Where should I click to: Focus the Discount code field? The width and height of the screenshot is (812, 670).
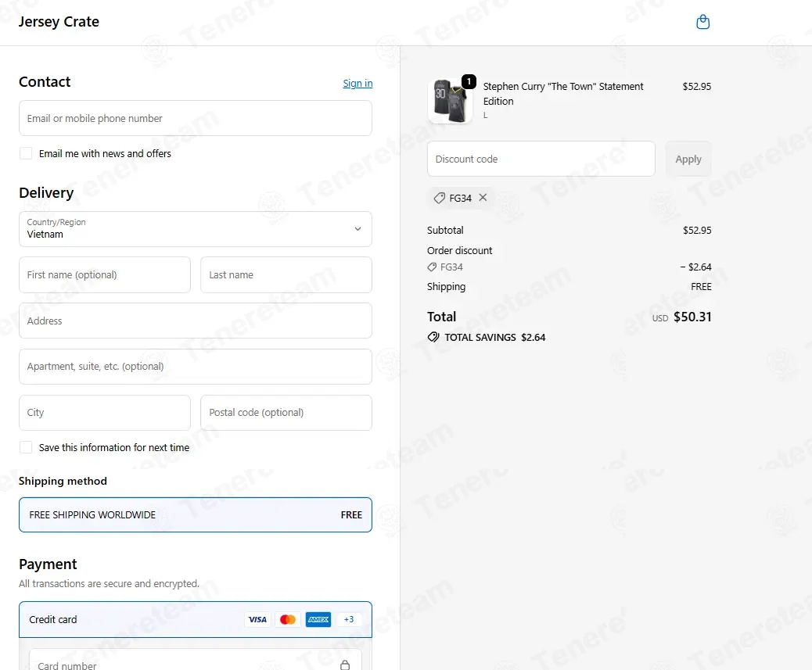point(541,159)
